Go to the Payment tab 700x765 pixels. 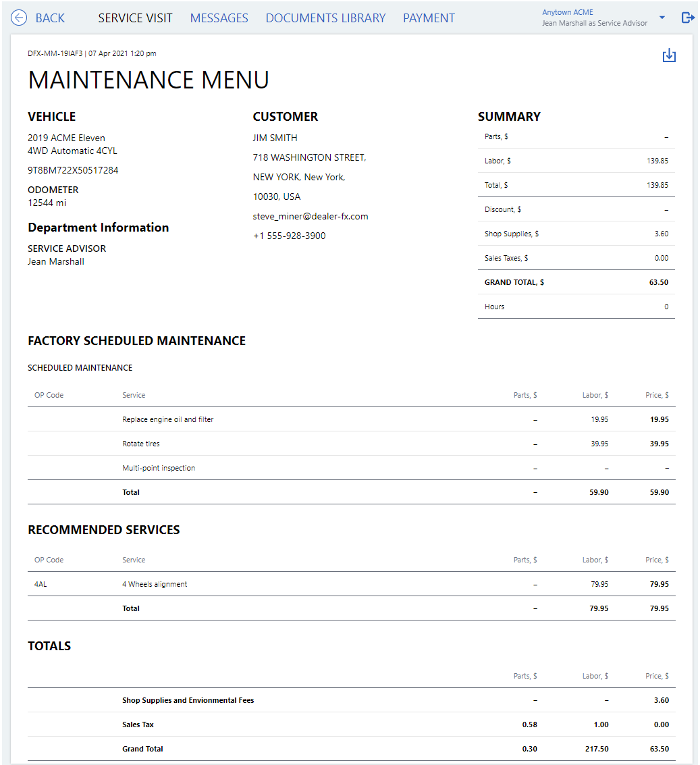point(429,18)
